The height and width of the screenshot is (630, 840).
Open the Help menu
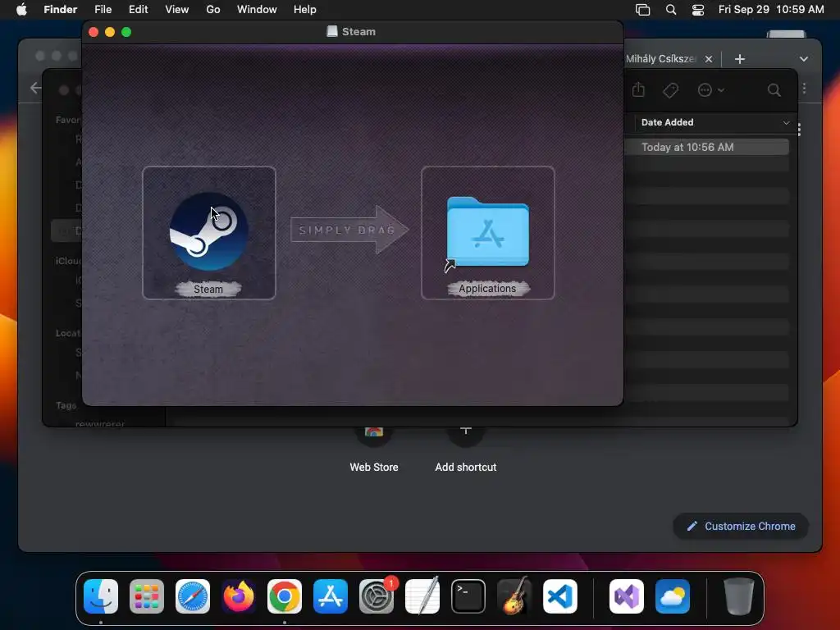point(305,10)
